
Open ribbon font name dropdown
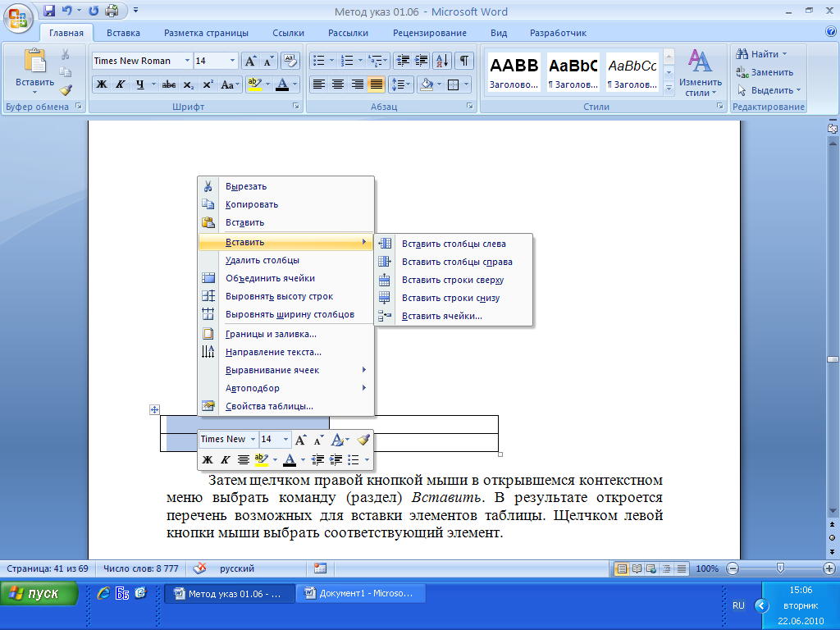pyautogui.click(x=187, y=61)
